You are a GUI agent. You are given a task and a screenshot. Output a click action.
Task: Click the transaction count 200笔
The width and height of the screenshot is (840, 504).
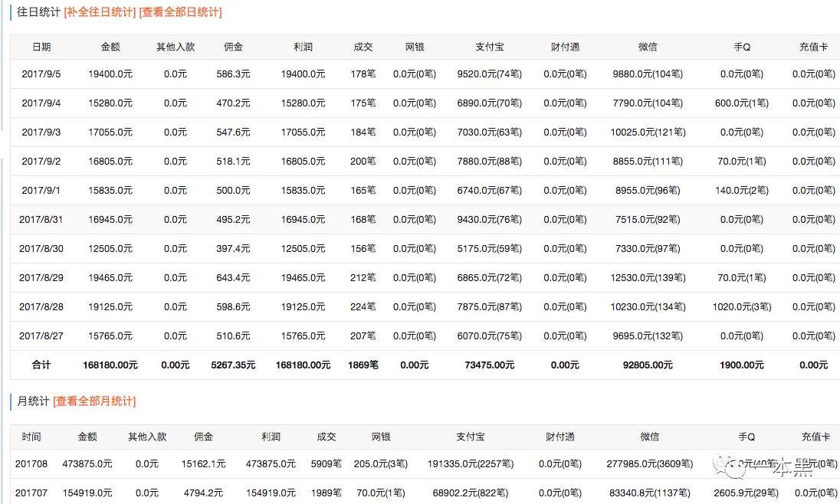363,161
